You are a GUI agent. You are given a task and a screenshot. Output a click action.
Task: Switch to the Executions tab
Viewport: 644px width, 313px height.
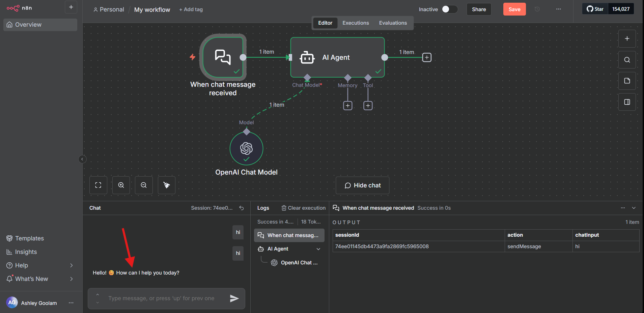click(356, 23)
